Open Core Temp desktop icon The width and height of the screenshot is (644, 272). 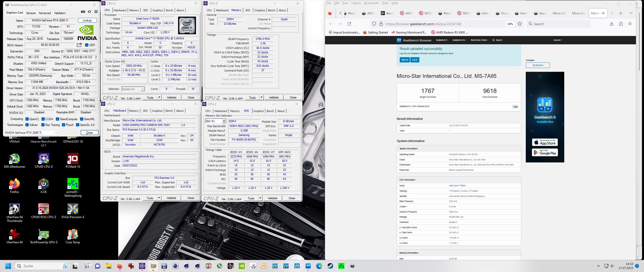(73, 236)
